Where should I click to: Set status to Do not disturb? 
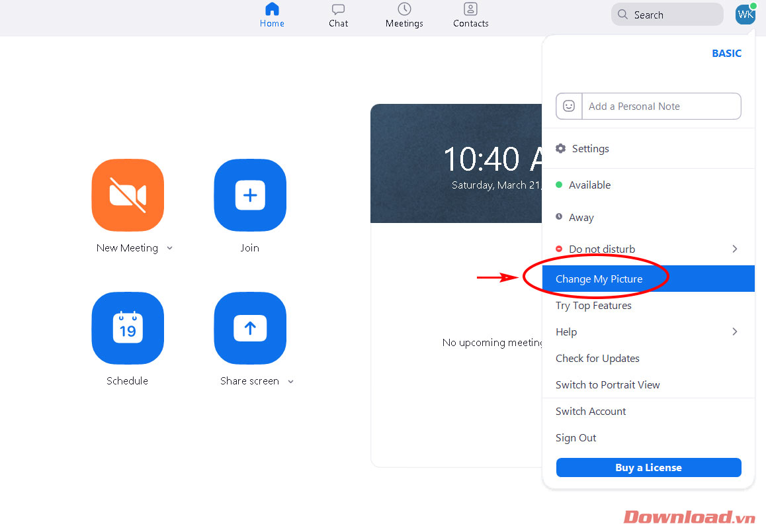[x=601, y=249]
